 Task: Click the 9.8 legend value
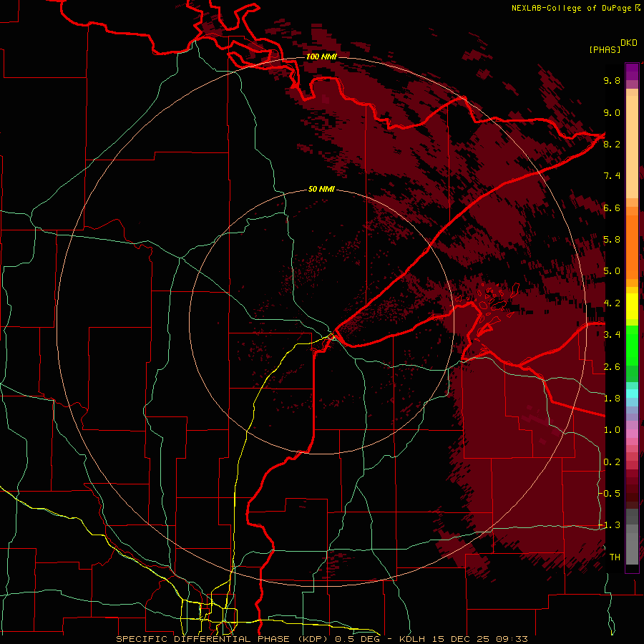pyautogui.click(x=612, y=80)
